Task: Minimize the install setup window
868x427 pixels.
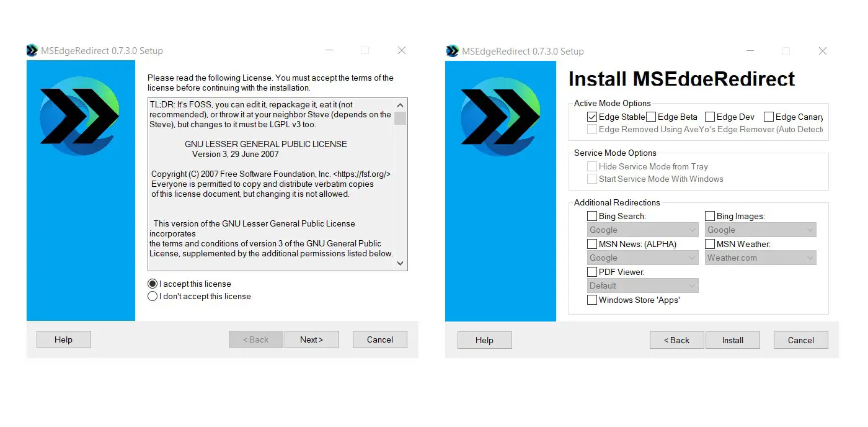Action: (750, 51)
